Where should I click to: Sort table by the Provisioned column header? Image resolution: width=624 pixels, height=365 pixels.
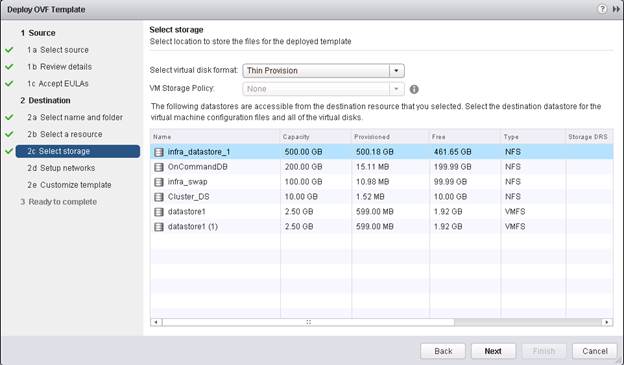click(390, 137)
